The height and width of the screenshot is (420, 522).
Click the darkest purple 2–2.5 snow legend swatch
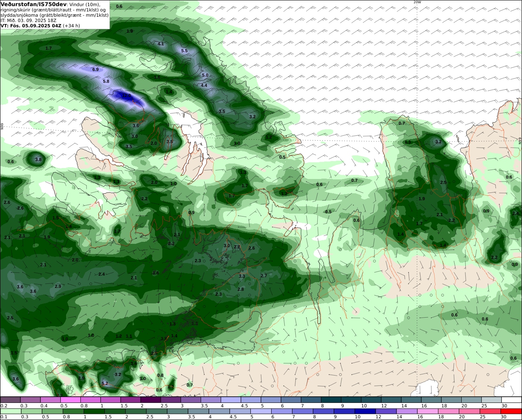[150, 400]
